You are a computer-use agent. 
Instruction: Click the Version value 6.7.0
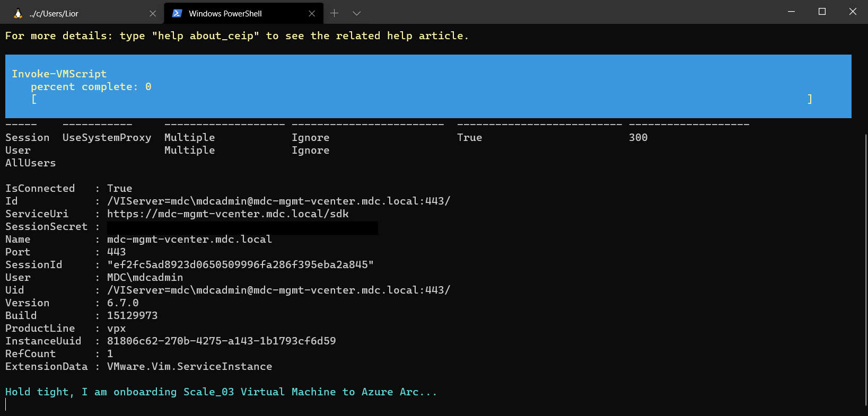123,303
